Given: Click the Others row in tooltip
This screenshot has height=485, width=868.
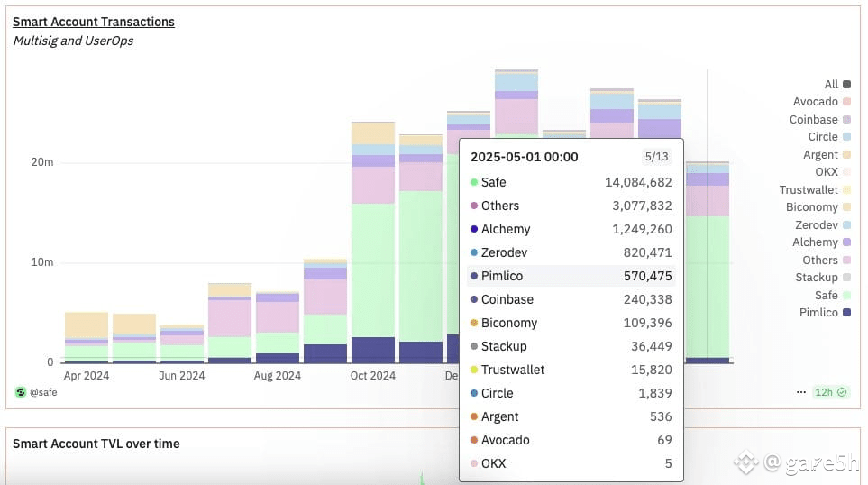Looking at the screenshot, I should (x=571, y=206).
